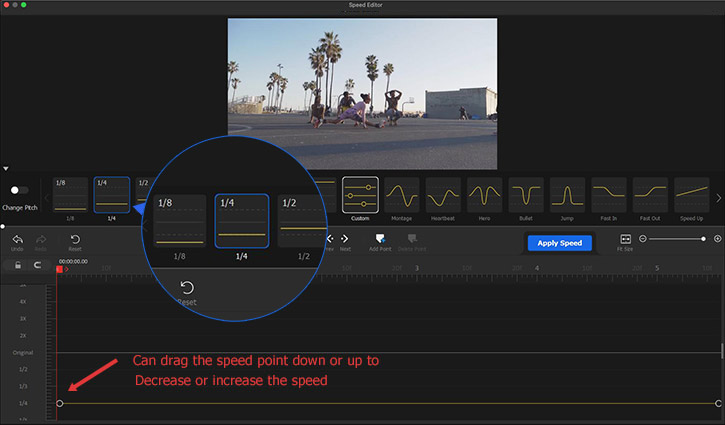Viewport: 725px width, 425px height.
Task: Click the Undo arrow icon
Action: 18,239
